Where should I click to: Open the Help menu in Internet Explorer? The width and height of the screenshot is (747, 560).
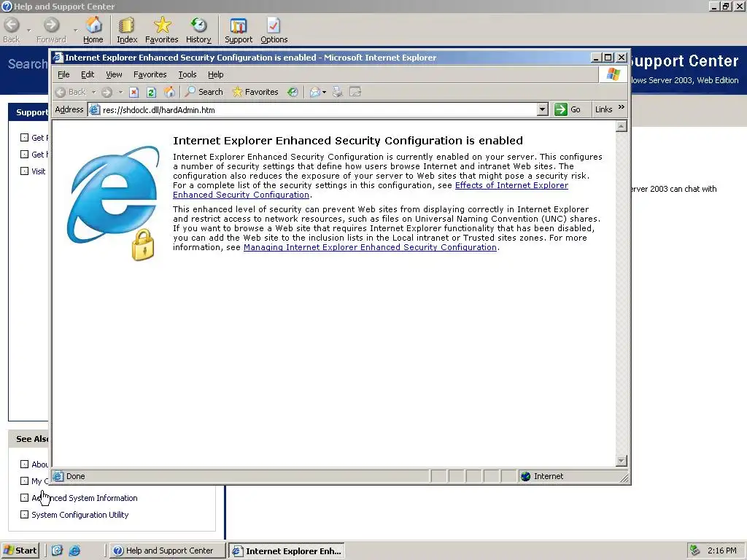coord(215,74)
